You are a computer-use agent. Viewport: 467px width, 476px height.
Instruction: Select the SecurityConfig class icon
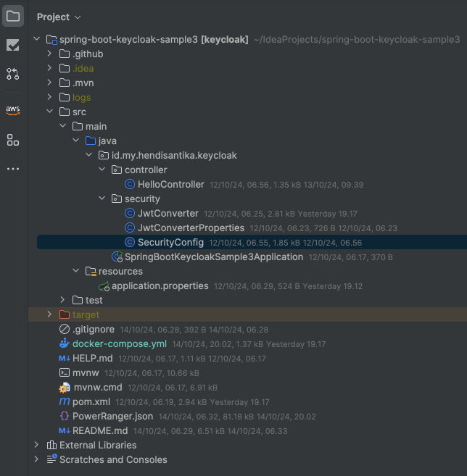tap(130, 242)
